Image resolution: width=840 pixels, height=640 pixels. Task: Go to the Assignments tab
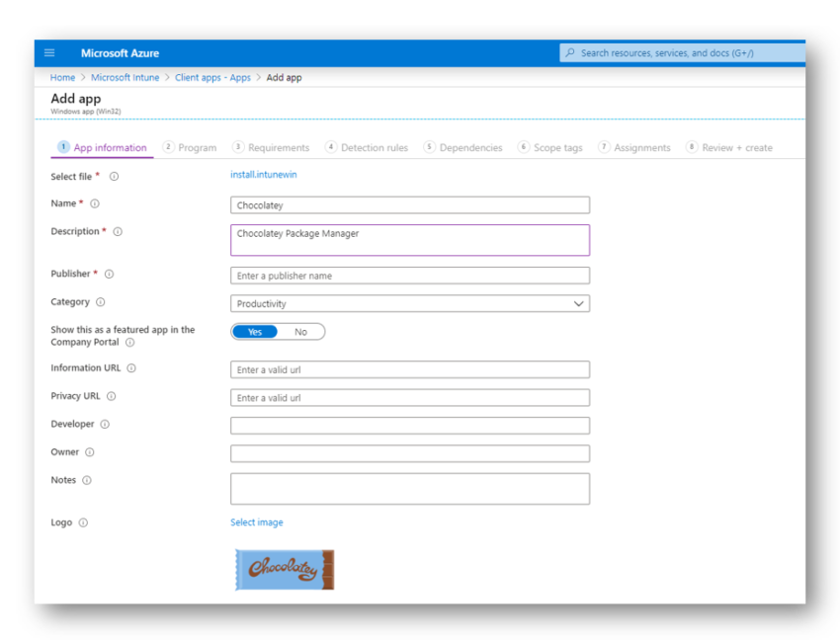pyautogui.click(x=634, y=147)
